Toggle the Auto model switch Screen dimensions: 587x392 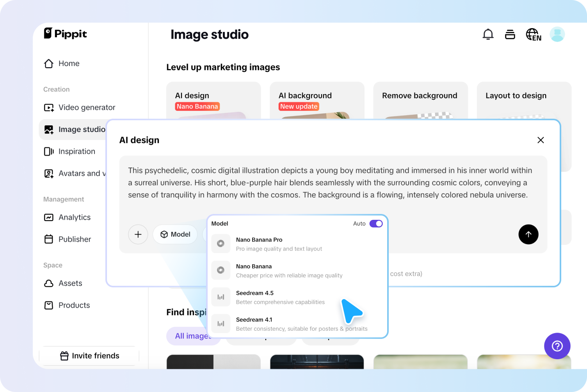[376, 224]
